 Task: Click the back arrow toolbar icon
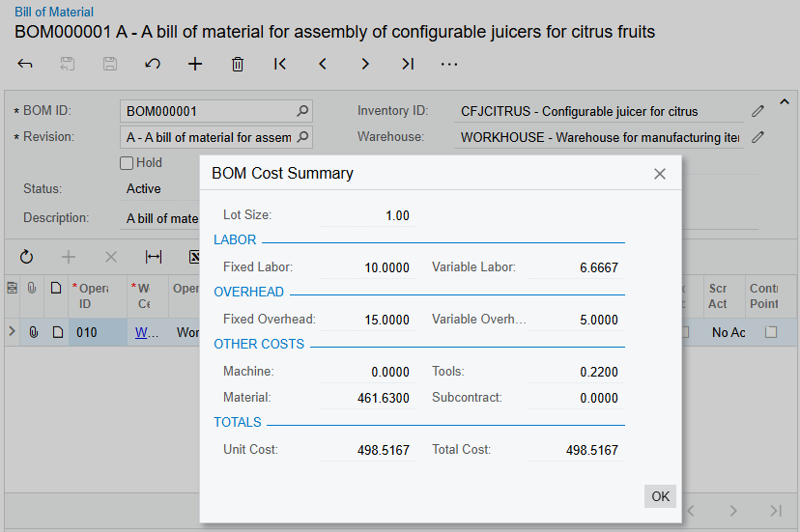click(x=25, y=65)
